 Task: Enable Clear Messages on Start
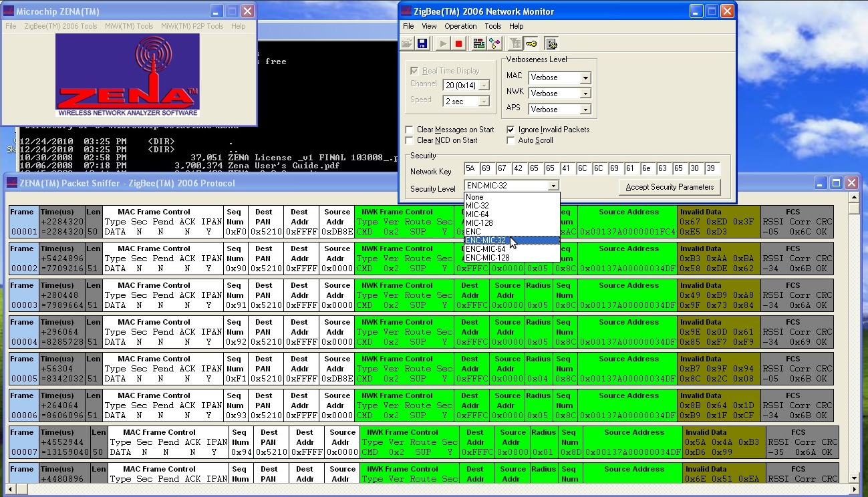(410, 130)
